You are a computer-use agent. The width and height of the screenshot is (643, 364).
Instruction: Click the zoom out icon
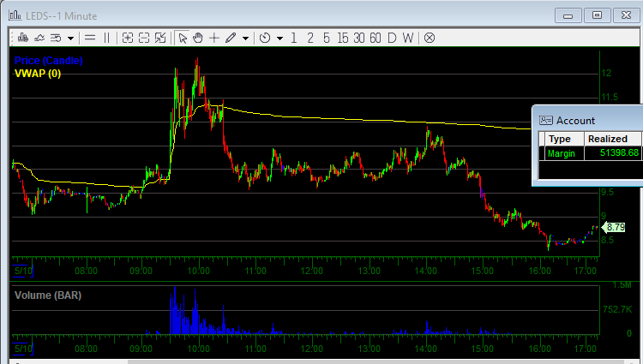click(144, 38)
